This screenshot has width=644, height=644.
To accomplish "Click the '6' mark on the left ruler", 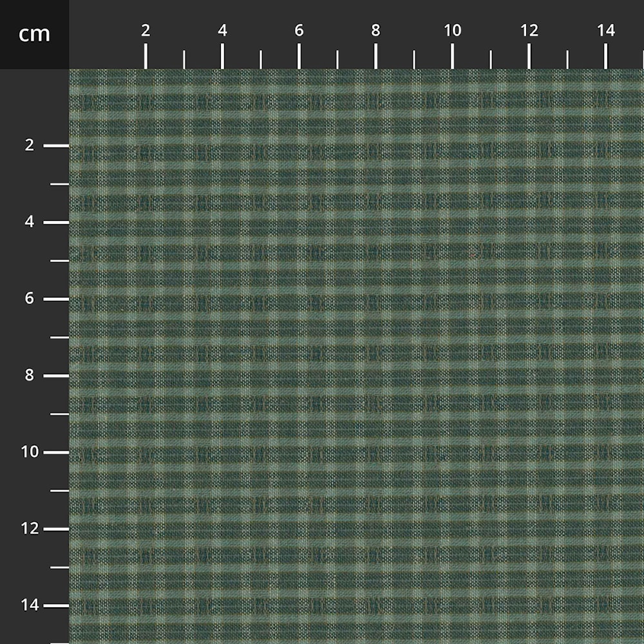I will 29,298.
